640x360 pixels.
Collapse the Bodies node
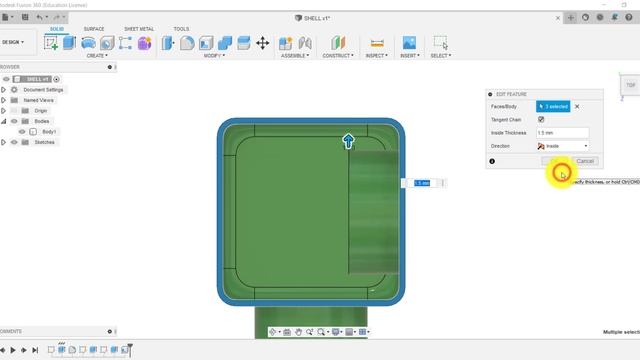[x=3, y=121]
